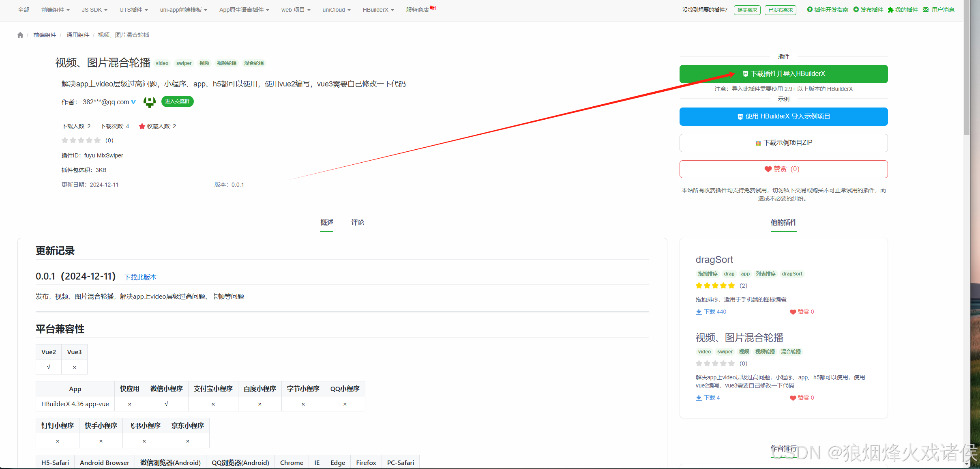
Task: Open My Plugins puzzle icon link
Action: (890, 10)
